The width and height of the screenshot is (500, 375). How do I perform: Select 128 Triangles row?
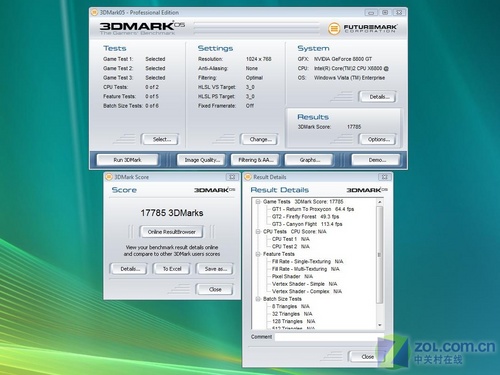coord(293,321)
